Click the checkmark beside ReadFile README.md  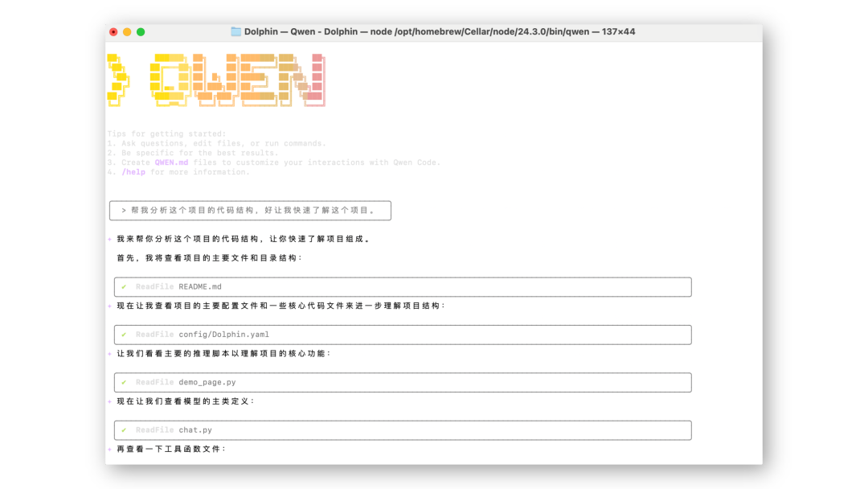(x=124, y=287)
